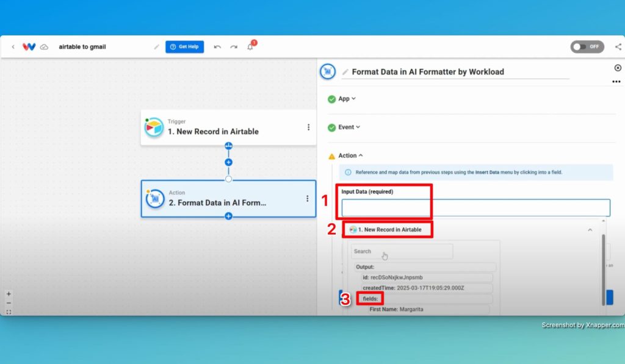The height and width of the screenshot is (364, 625).
Task: Share the workflow via share icon
Action: (x=618, y=46)
